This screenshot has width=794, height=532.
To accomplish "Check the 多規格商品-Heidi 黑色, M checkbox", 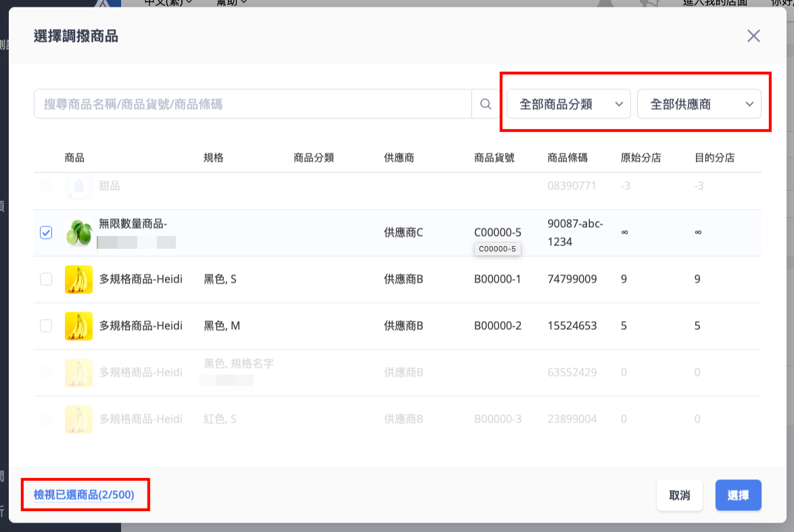I will [46, 325].
